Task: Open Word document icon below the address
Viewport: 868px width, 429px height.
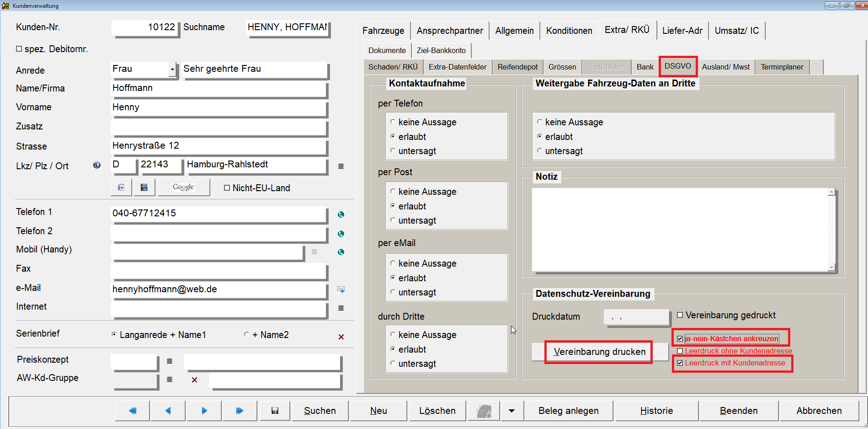Action: (121, 188)
